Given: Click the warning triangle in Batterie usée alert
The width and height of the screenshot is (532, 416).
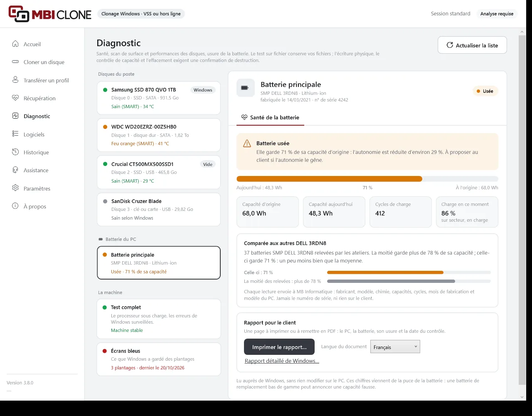Looking at the screenshot, I should pyautogui.click(x=247, y=144).
